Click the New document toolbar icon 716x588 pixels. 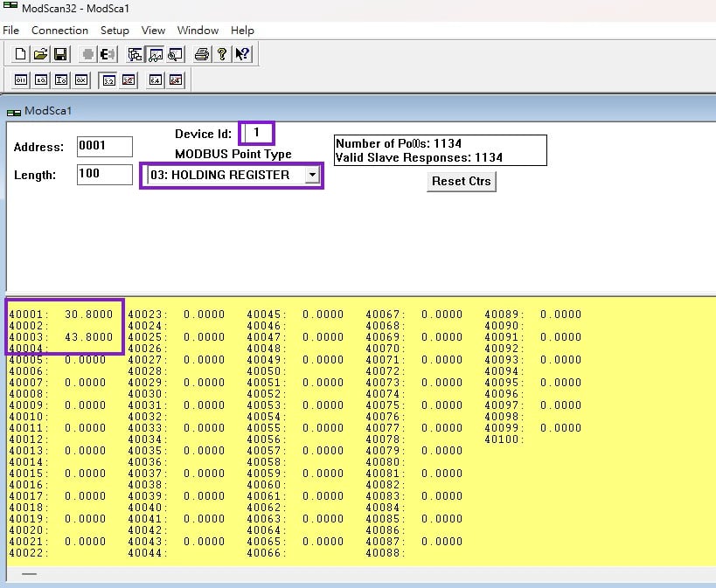[22, 54]
